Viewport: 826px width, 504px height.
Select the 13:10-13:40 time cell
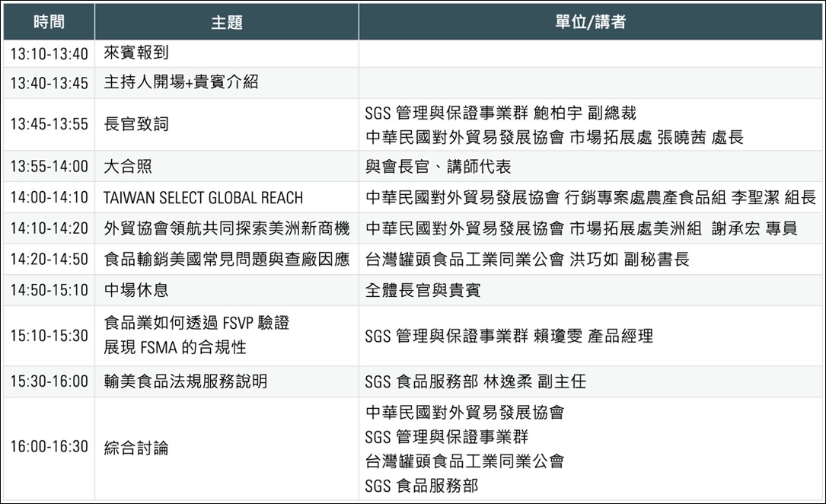tap(49, 54)
